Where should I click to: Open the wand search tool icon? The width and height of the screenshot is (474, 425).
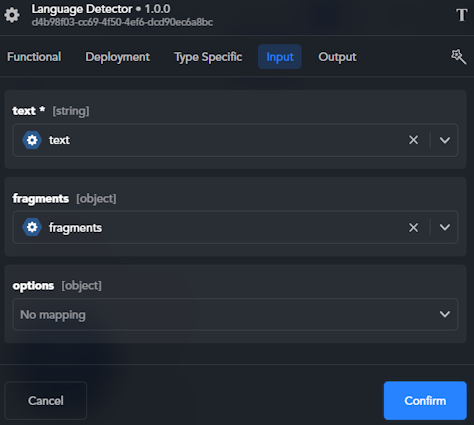(x=459, y=57)
